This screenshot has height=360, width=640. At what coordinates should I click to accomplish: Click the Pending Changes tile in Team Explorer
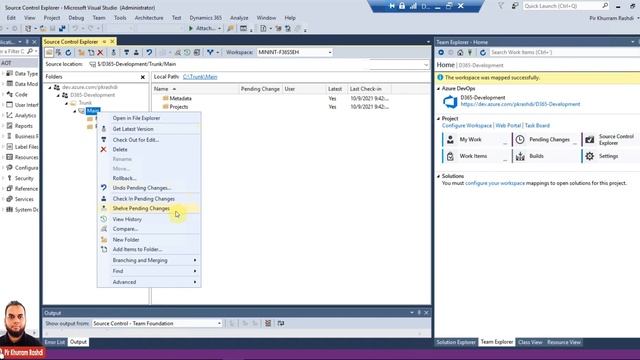click(545, 140)
